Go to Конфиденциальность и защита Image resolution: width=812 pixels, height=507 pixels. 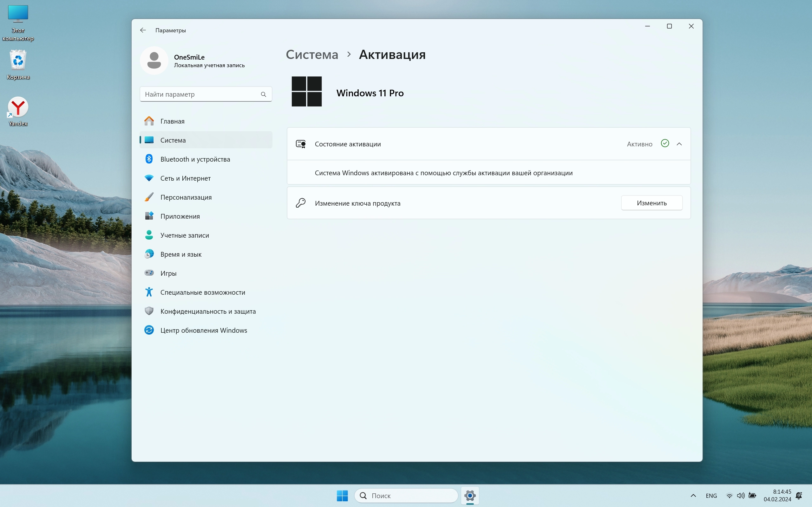tap(208, 311)
